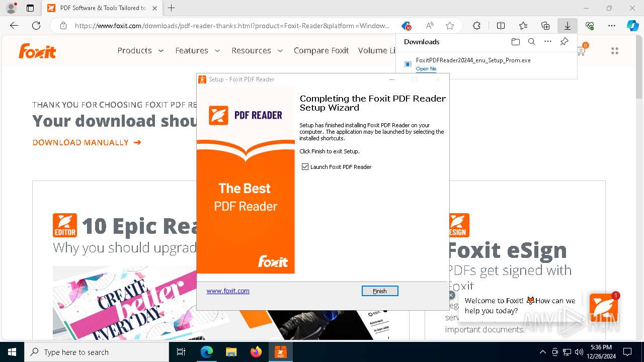Pin the Downloads panel

pos(564,42)
